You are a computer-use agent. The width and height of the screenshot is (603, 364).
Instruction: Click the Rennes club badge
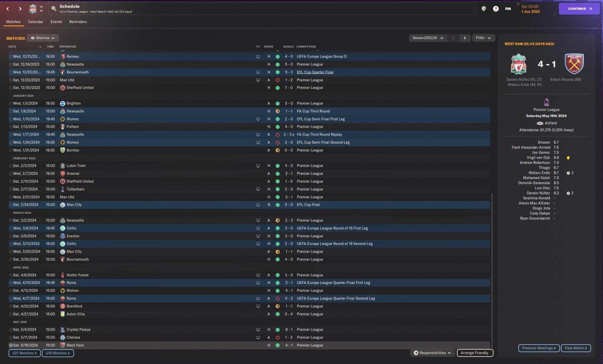[x=63, y=57]
